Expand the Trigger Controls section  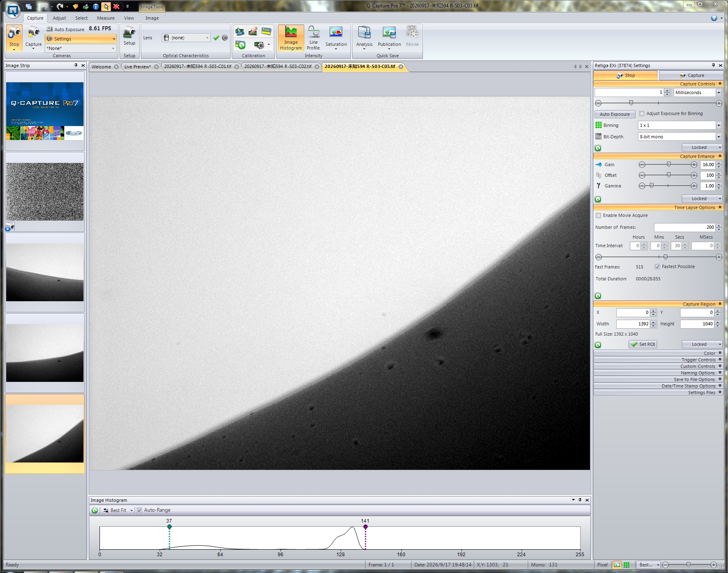[658, 360]
